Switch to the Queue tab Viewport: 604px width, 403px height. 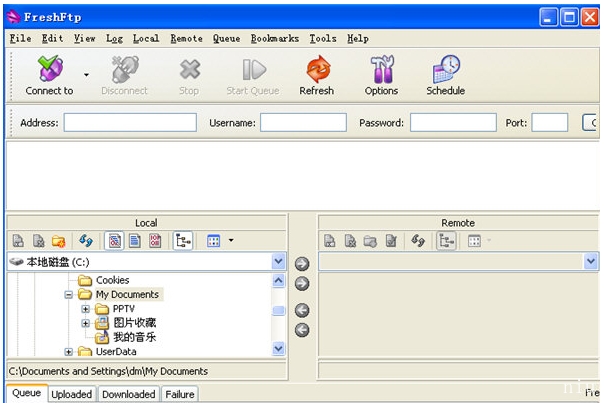coord(26,393)
